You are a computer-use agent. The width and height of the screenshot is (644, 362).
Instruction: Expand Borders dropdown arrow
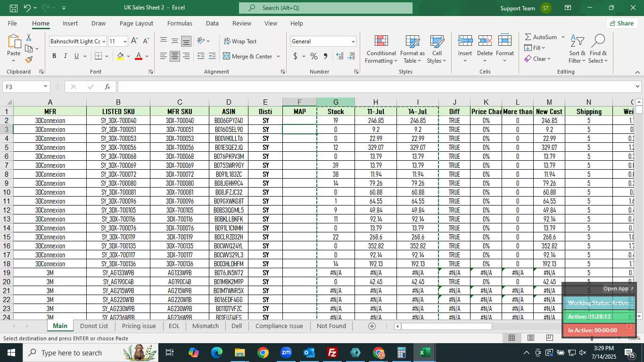pyautogui.click(x=107, y=56)
